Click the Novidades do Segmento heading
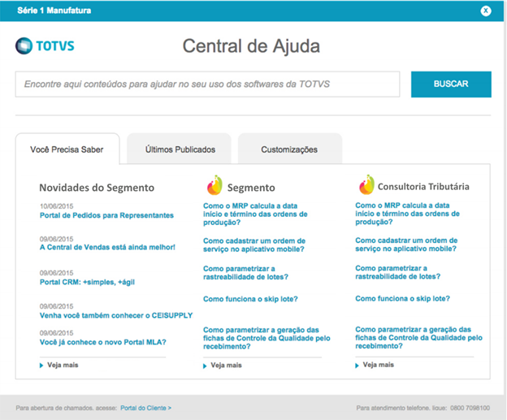 [97, 188]
